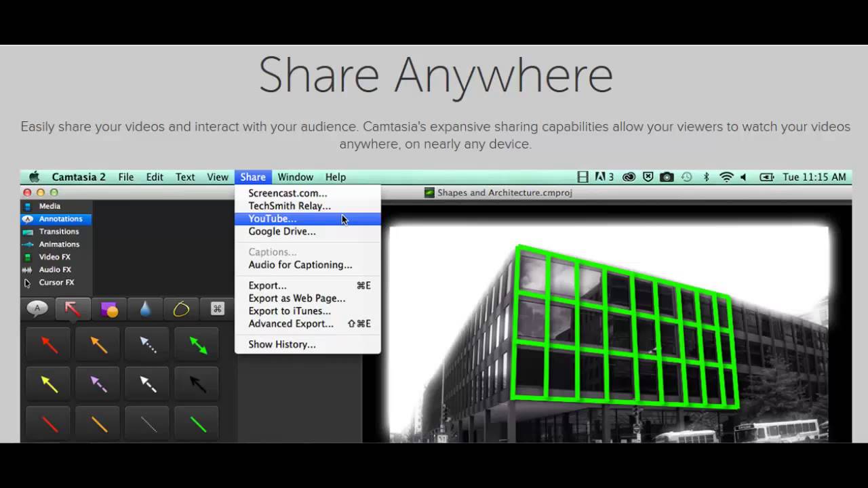Click the Camtasia filmstrip menu bar icon
This screenshot has width=868, height=488.
(x=583, y=177)
